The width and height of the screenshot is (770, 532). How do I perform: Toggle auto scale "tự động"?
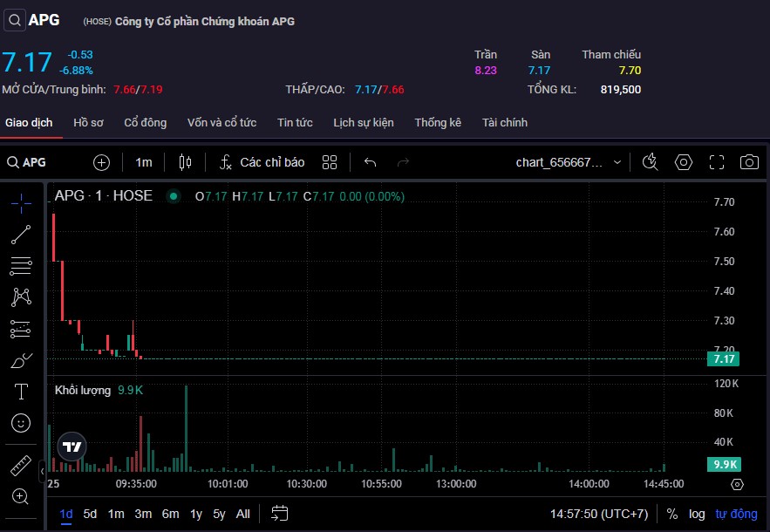[x=737, y=514]
